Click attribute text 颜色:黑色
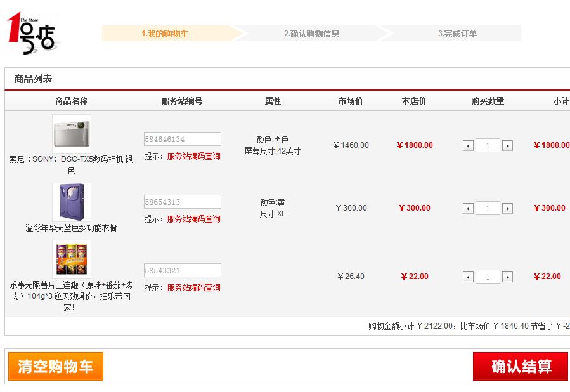570x392 pixels. [x=273, y=140]
